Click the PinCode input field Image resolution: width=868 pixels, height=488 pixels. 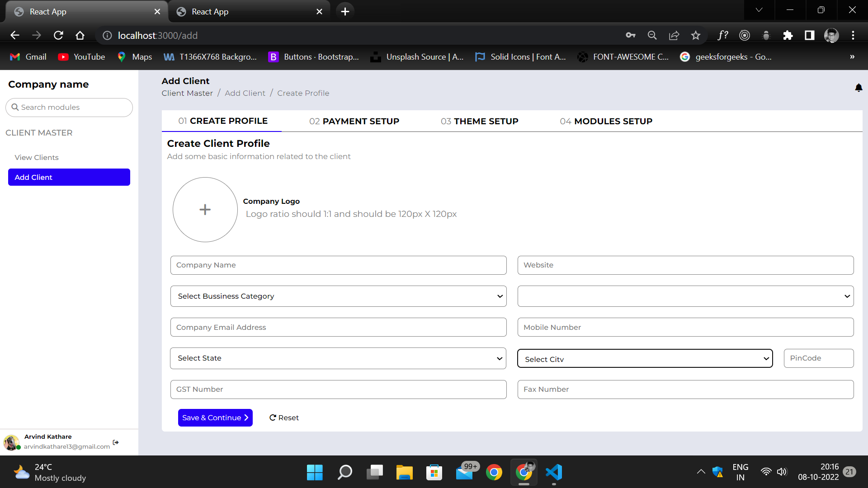(818, 358)
